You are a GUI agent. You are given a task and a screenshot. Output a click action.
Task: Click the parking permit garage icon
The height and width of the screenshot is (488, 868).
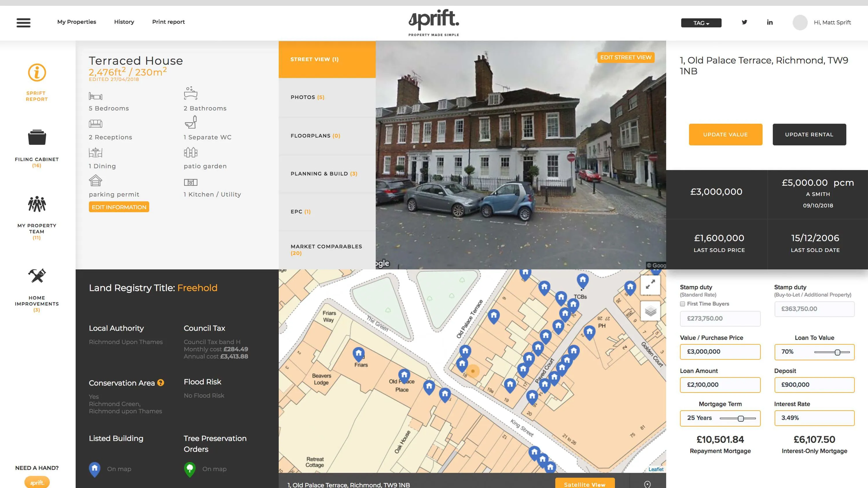(x=95, y=180)
